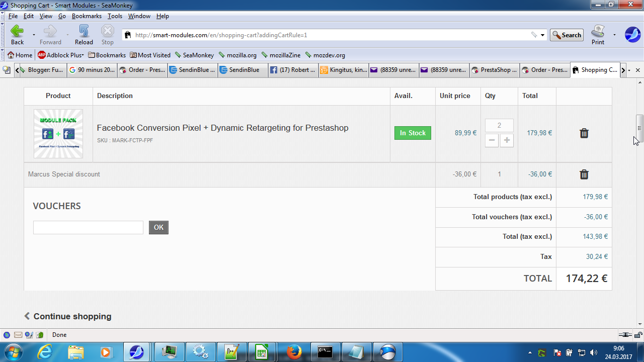Open the View menu
Screen dimensions: 644x362
46,16
